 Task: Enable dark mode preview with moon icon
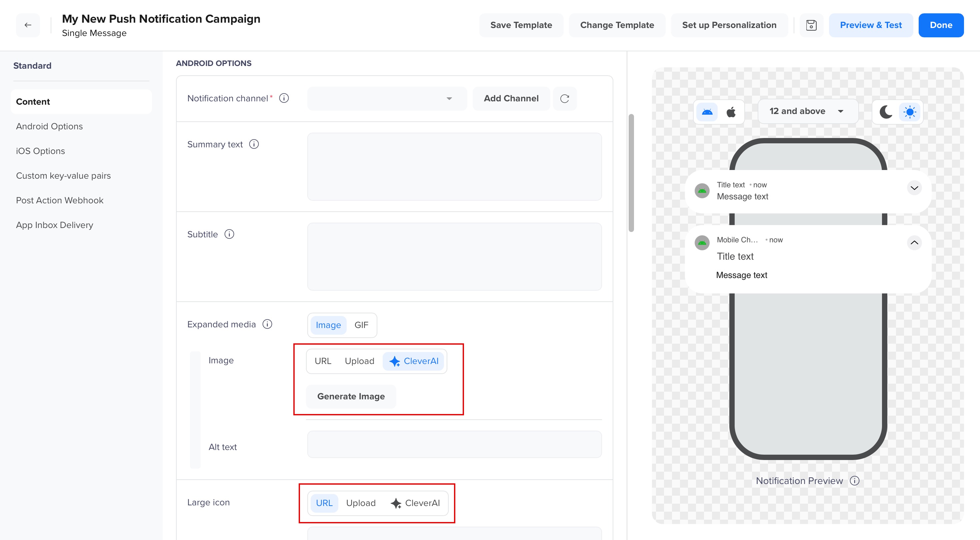886,112
